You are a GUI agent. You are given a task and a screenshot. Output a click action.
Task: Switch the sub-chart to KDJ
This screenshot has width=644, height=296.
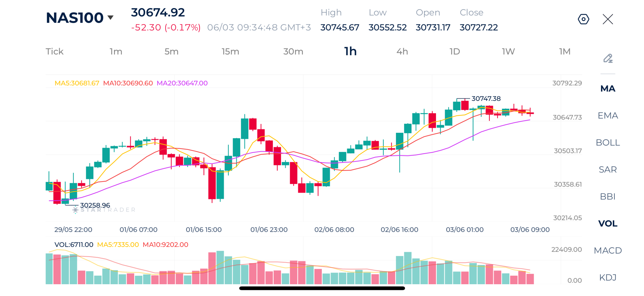(x=608, y=277)
